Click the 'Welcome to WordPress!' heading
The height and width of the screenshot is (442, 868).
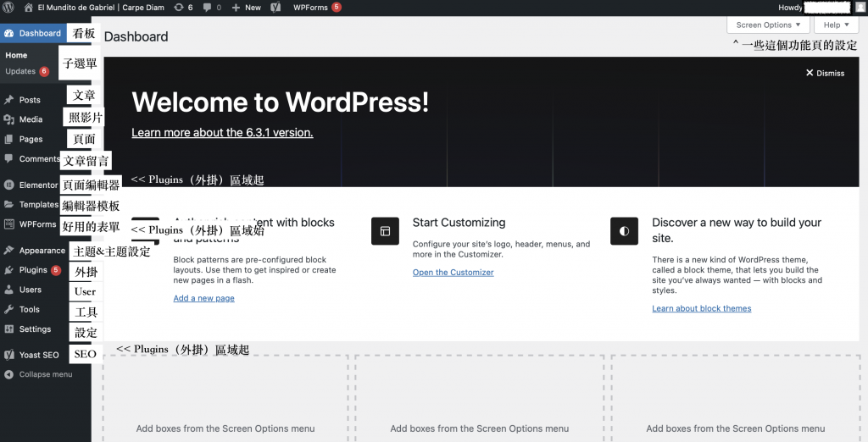click(x=280, y=102)
